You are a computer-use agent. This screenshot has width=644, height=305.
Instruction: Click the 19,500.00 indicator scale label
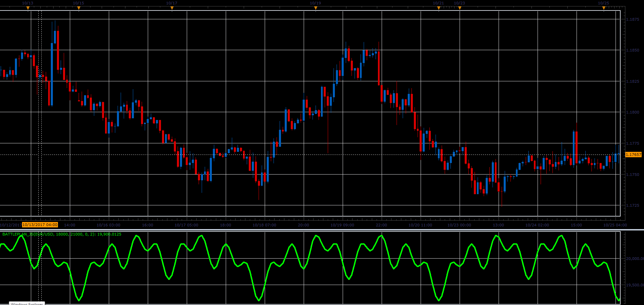tap(635, 285)
